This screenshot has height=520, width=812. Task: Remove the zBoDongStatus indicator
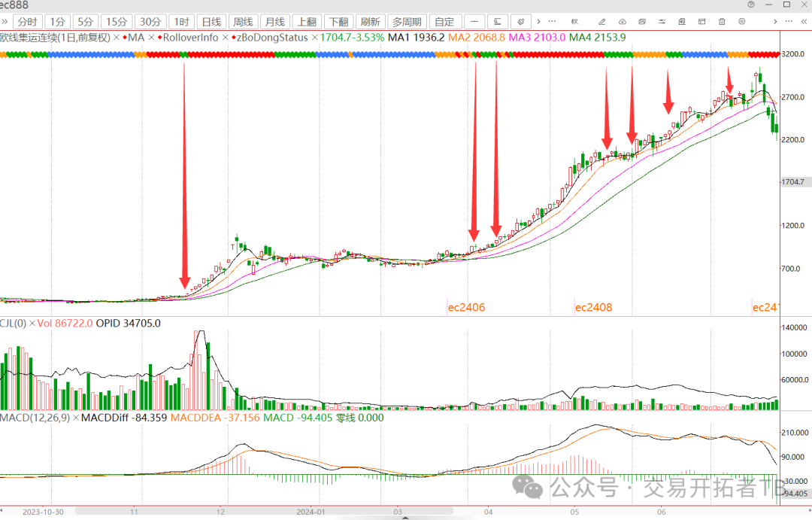[x=314, y=38]
